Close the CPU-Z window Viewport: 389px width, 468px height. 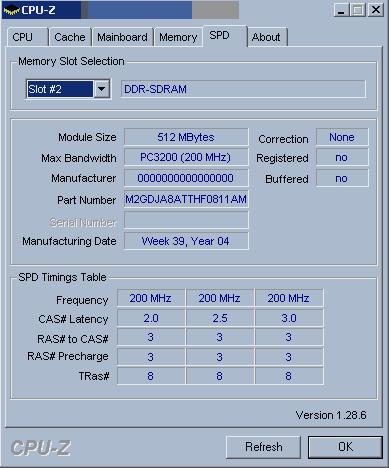376,10
